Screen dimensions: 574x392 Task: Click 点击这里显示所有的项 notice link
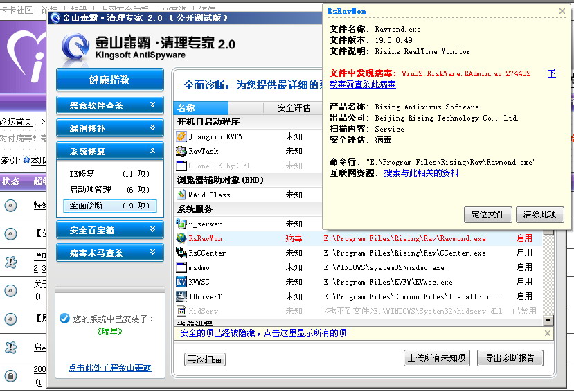click(x=305, y=332)
